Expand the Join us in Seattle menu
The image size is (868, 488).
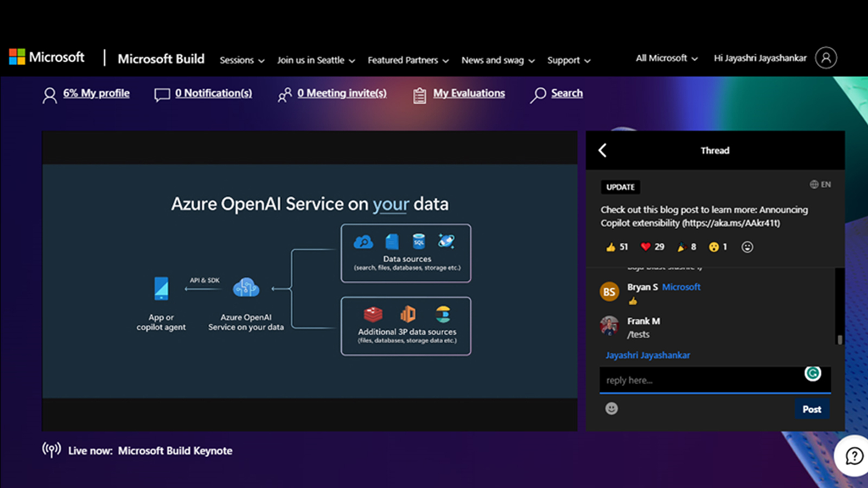[x=316, y=60]
